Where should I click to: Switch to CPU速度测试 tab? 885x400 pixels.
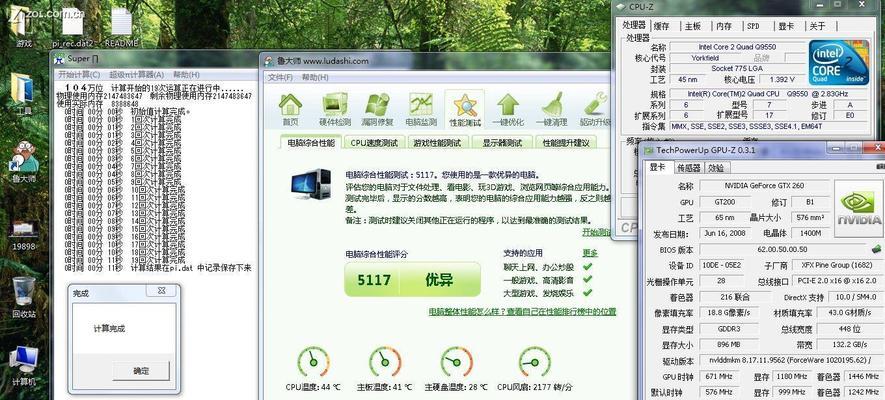click(374, 143)
